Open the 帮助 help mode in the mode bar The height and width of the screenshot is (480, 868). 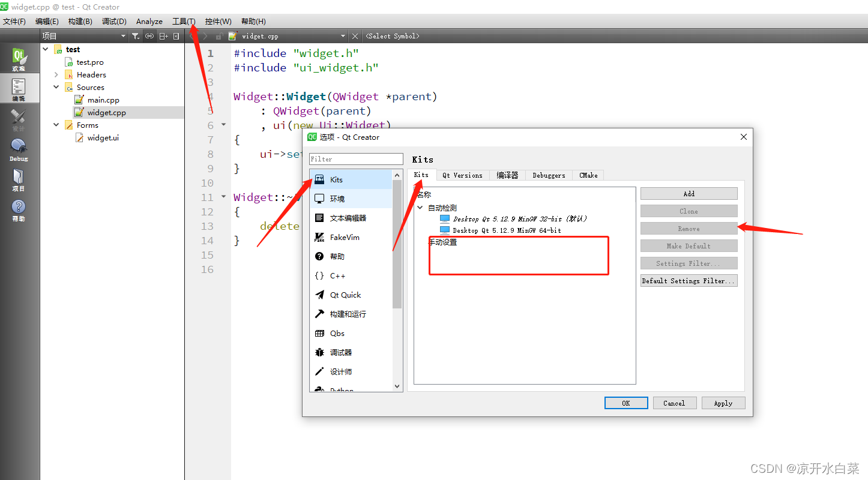(19, 209)
